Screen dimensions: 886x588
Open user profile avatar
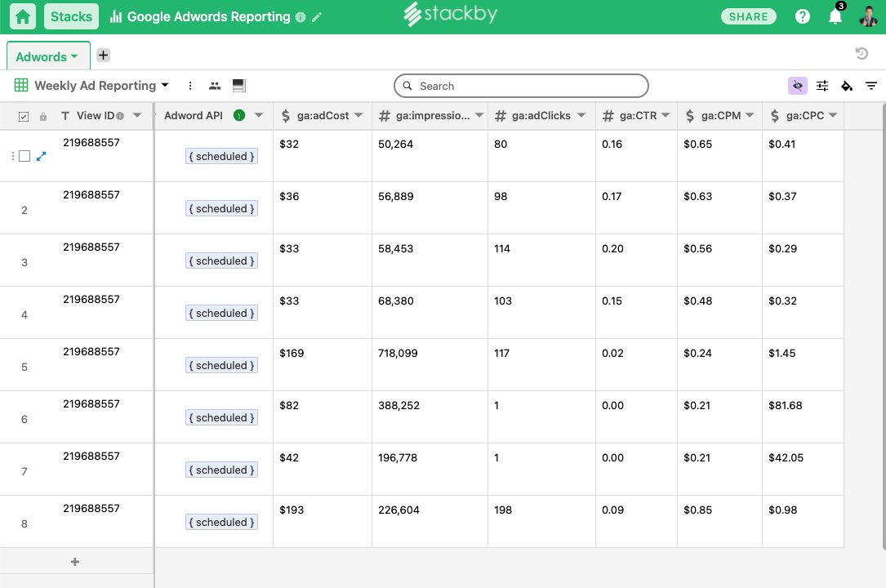pos(869,16)
